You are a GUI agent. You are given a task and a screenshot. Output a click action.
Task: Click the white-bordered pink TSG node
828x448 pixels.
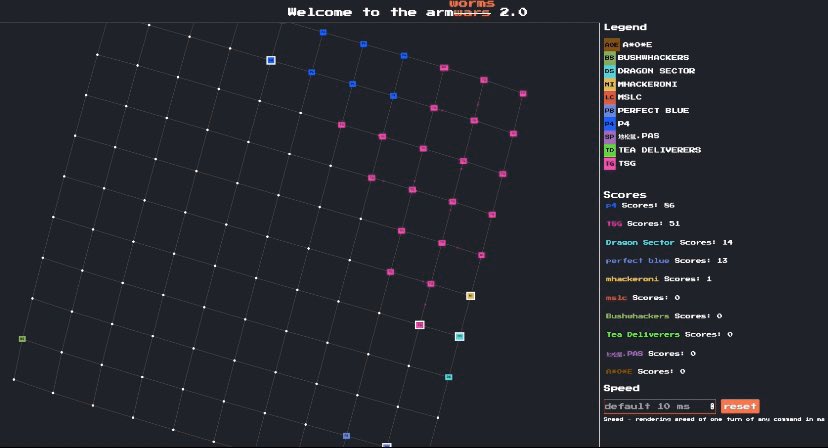point(419,324)
